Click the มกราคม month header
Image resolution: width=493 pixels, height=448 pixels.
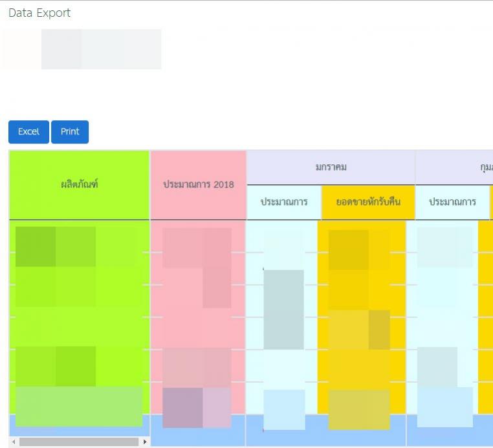pyautogui.click(x=331, y=167)
